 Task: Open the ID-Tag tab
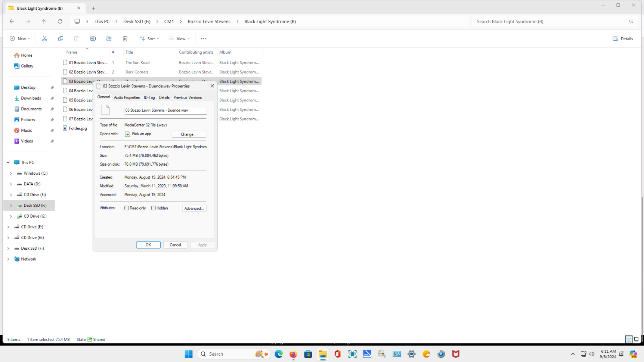[x=149, y=98]
